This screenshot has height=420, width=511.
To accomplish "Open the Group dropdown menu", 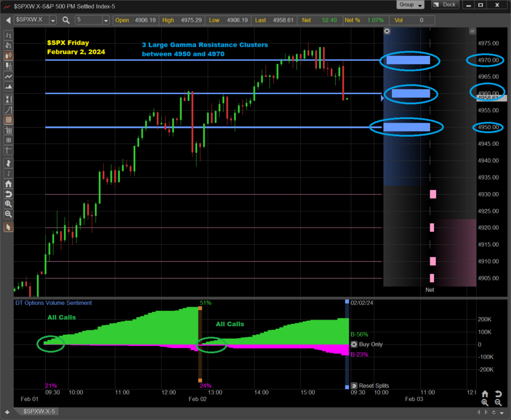I will point(411,5).
